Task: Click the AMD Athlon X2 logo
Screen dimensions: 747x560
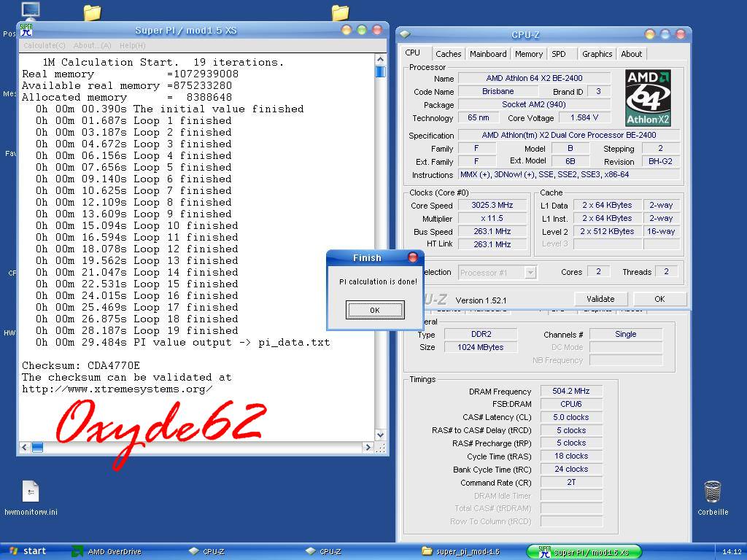Action: coord(648,98)
